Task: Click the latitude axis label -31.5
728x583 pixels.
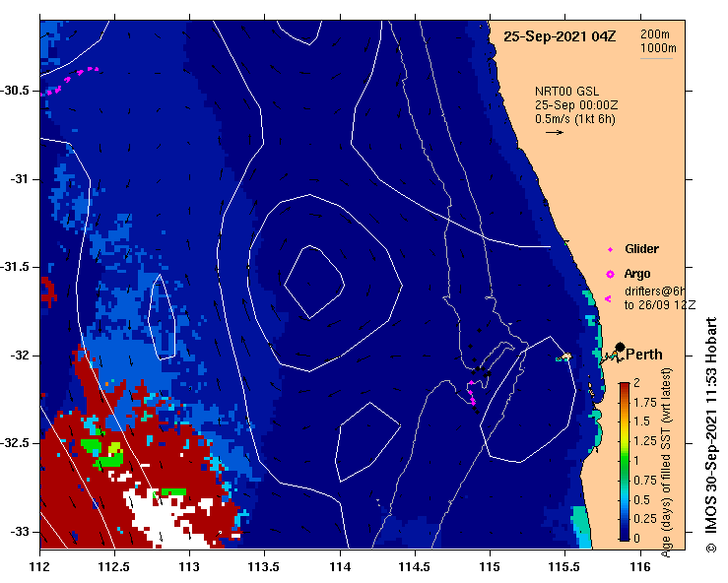Action: point(15,267)
